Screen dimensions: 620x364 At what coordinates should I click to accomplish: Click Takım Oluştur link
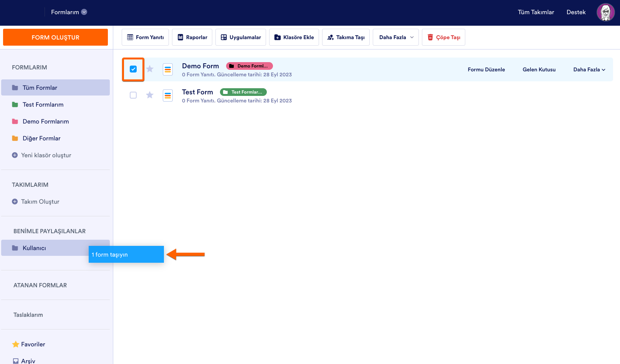pos(40,202)
